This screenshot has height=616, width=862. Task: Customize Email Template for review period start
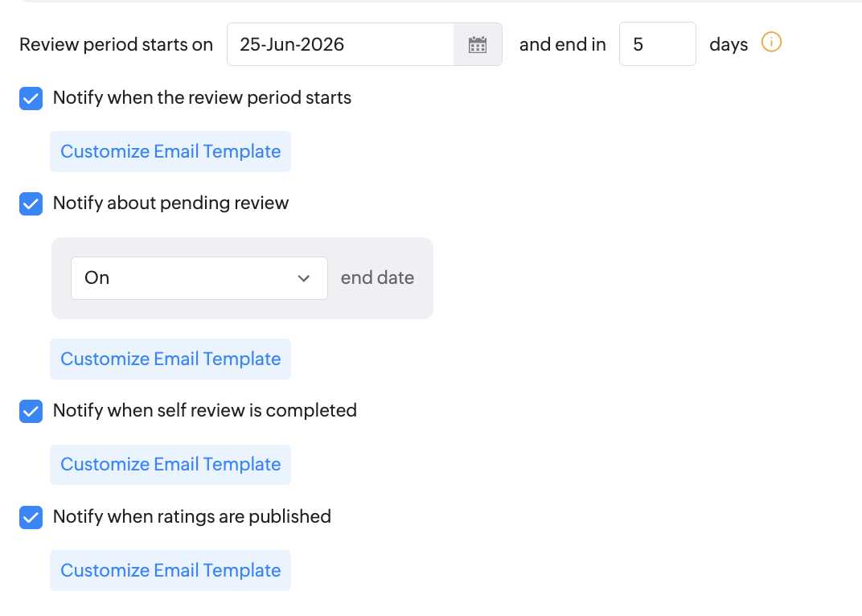pyautogui.click(x=170, y=152)
